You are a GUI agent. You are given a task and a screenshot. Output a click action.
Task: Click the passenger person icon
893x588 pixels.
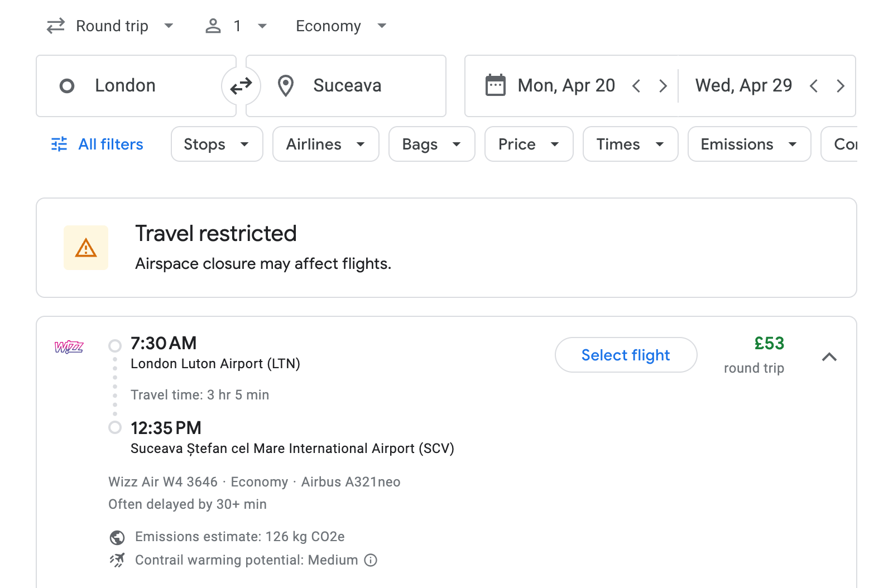pyautogui.click(x=213, y=26)
